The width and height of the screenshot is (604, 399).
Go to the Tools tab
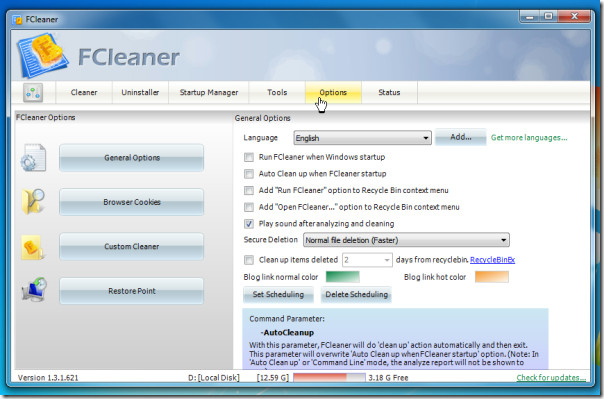click(x=277, y=92)
